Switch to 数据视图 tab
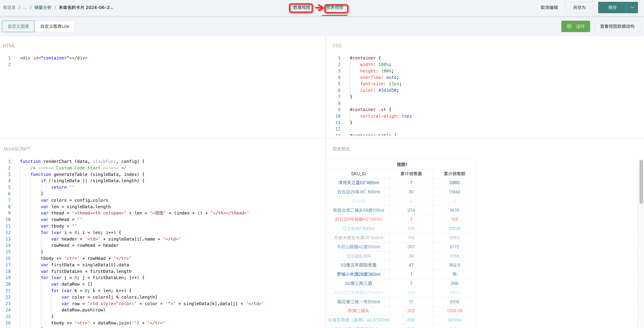Image resolution: width=644 pixels, height=328 pixels. tap(301, 7)
